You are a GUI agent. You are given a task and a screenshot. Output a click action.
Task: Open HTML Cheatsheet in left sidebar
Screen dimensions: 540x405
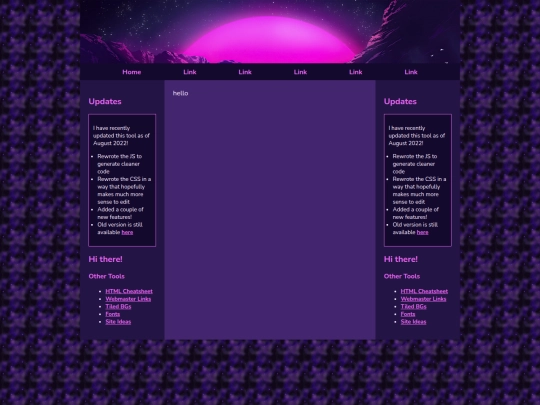[x=129, y=291]
